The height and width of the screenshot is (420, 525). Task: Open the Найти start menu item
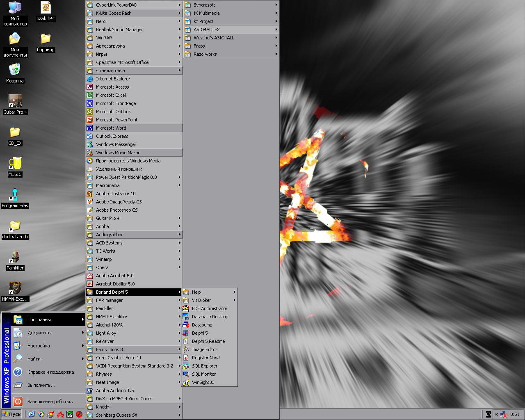click(48, 359)
